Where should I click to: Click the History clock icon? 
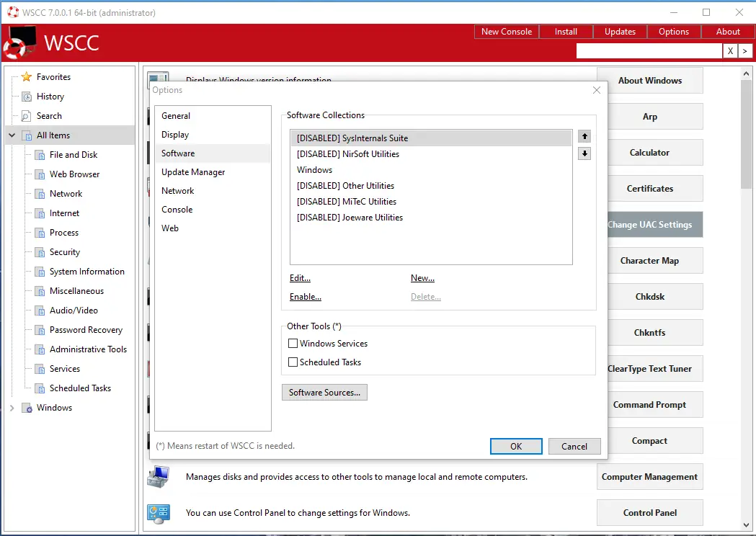coord(27,97)
